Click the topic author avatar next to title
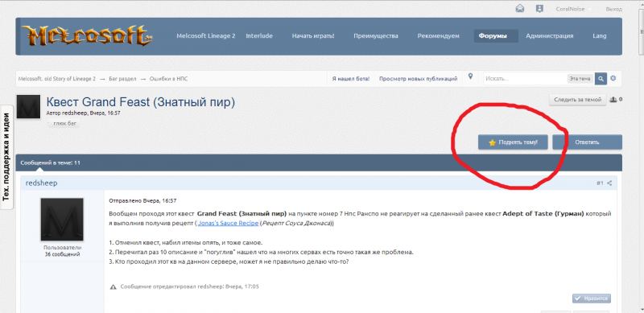The image size is (644, 313). (28, 107)
